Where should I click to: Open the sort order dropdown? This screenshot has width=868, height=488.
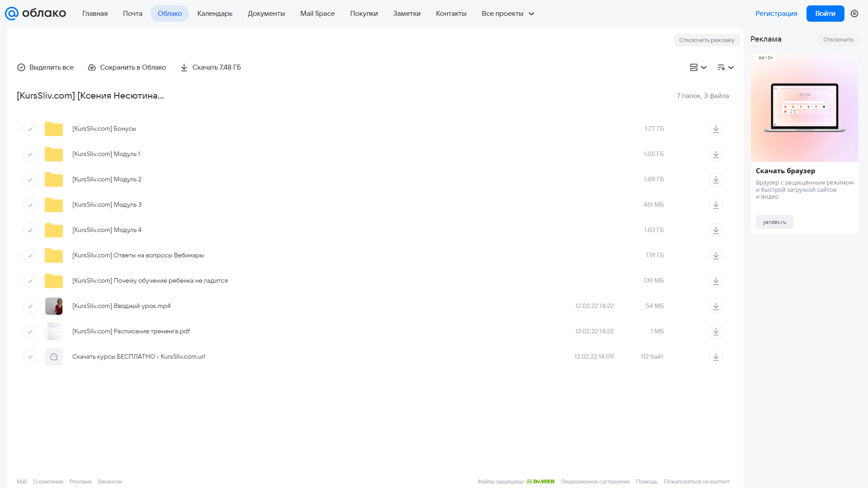click(x=725, y=67)
